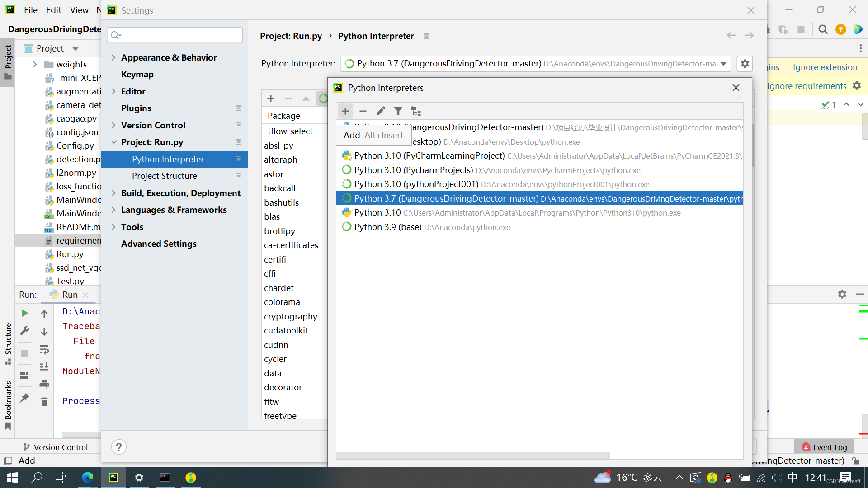The image size is (868, 488).
Task: Clear Run console with trash icon
Action: (44, 402)
